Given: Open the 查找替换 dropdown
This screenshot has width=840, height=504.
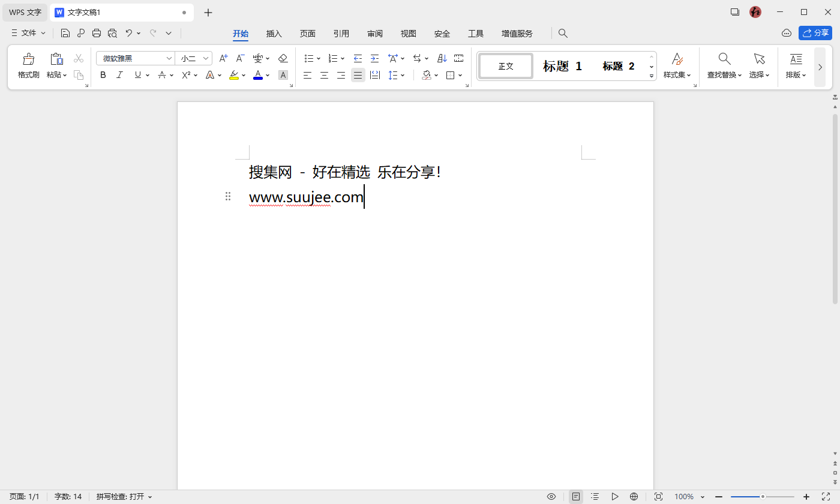Looking at the screenshot, I should pyautogui.click(x=725, y=75).
